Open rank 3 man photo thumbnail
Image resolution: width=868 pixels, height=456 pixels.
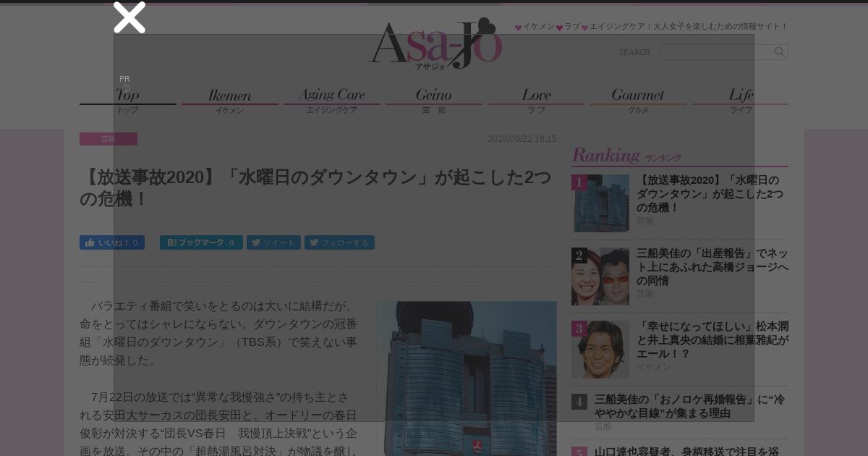point(600,350)
